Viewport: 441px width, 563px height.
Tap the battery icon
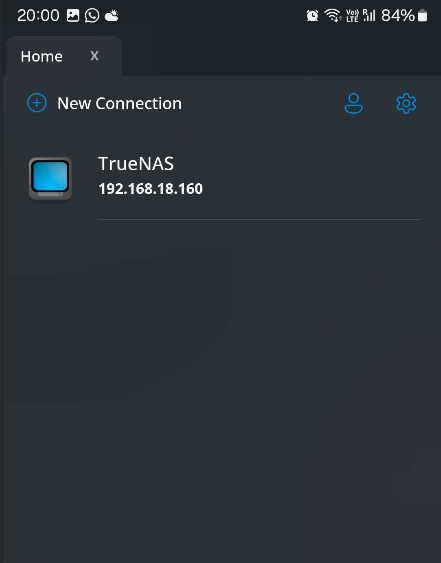pos(423,15)
